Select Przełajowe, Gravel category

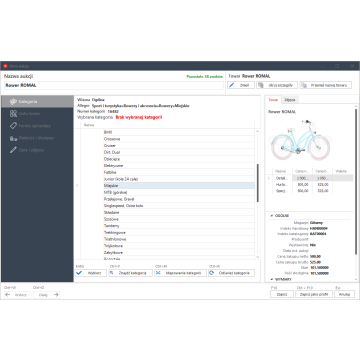tap(179, 199)
